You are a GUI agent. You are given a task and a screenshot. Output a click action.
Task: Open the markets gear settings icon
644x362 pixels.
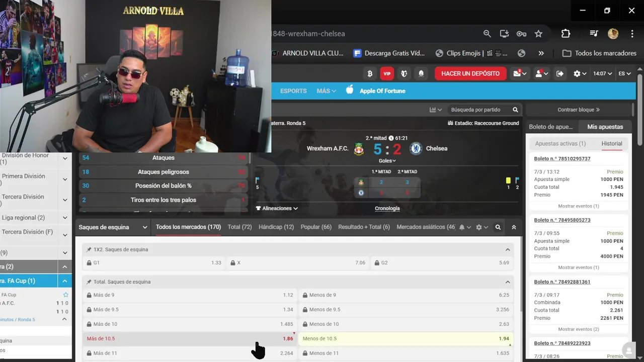coord(481,227)
